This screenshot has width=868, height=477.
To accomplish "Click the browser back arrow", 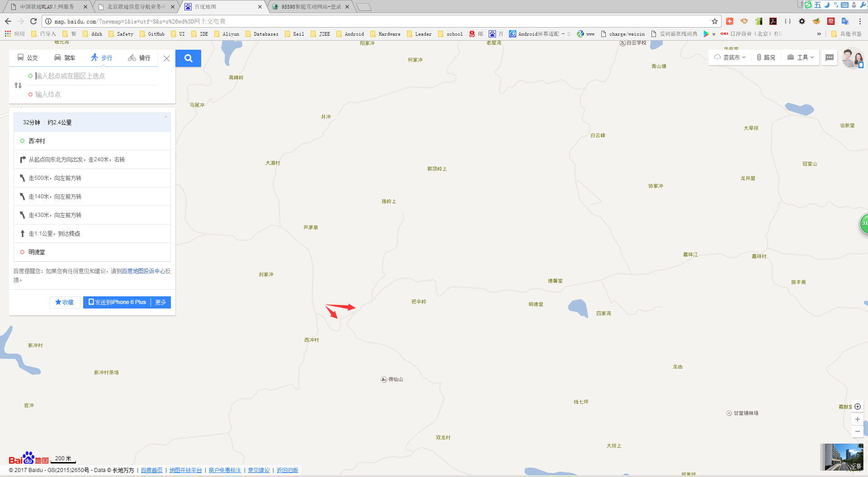I will pyautogui.click(x=8, y=21).
